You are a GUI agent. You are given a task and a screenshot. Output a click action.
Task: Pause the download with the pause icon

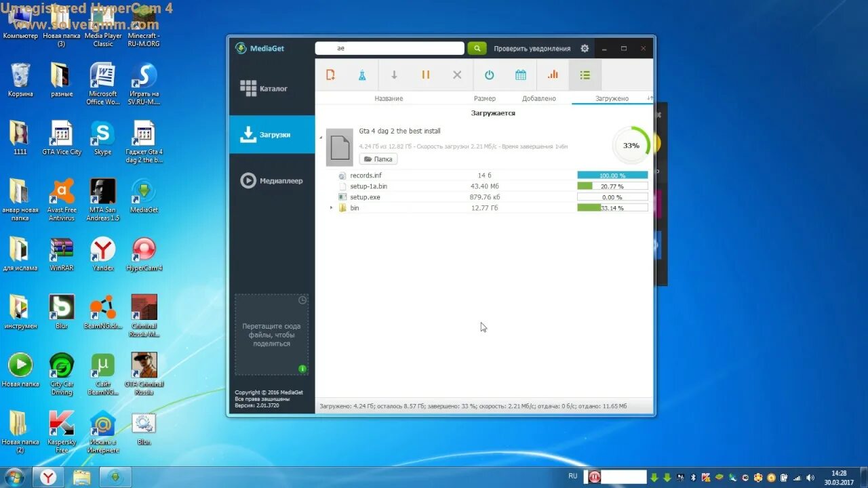click(x=426, y=75)
